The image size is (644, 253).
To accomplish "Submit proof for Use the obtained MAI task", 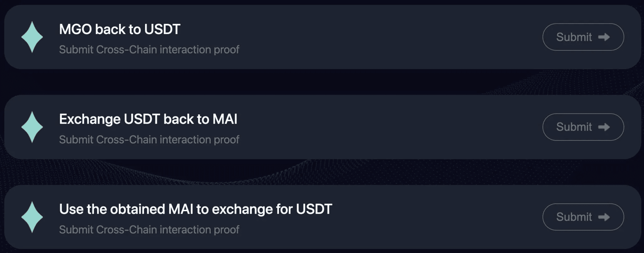I will click(583, 217).
